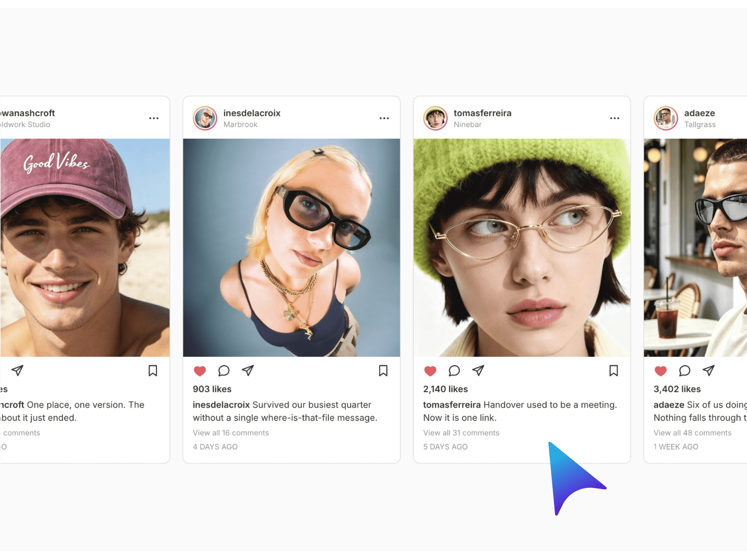
Task: Tap the heart on adaeze post
Action: point(661,371)
